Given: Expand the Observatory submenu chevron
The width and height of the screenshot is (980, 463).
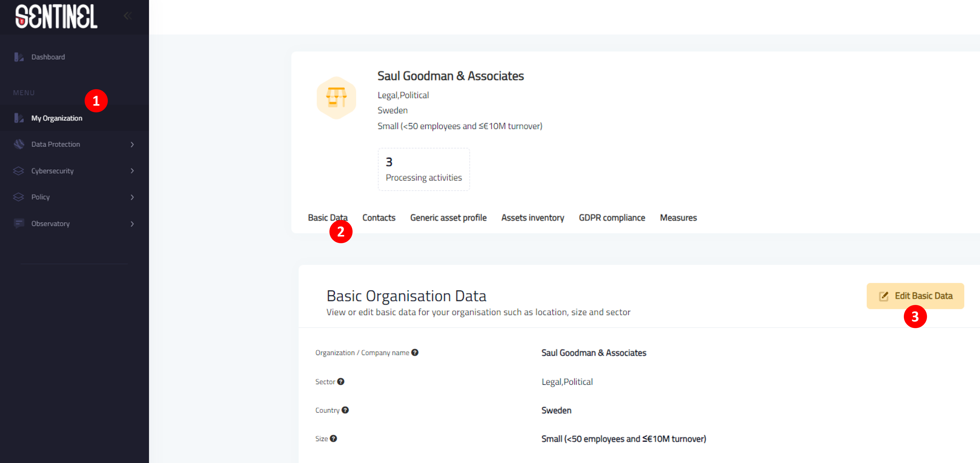Looking at the screenshot, I should tap(132, 224).
